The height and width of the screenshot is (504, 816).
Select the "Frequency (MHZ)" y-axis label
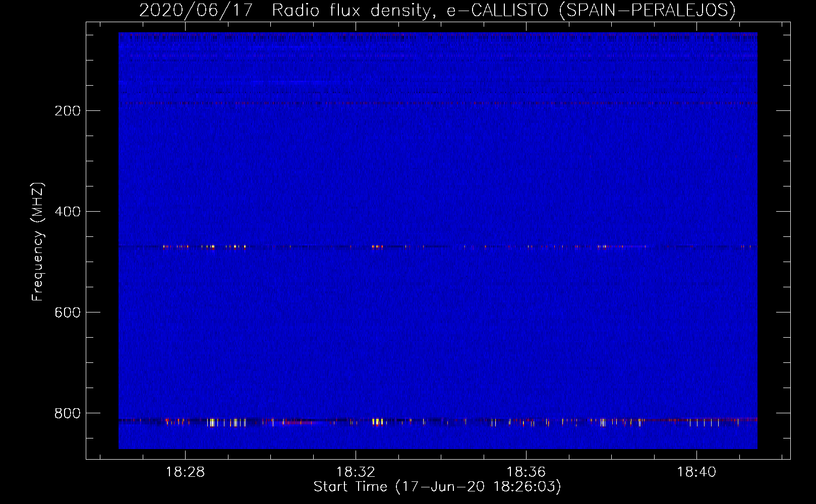click(x=38, y=242)
